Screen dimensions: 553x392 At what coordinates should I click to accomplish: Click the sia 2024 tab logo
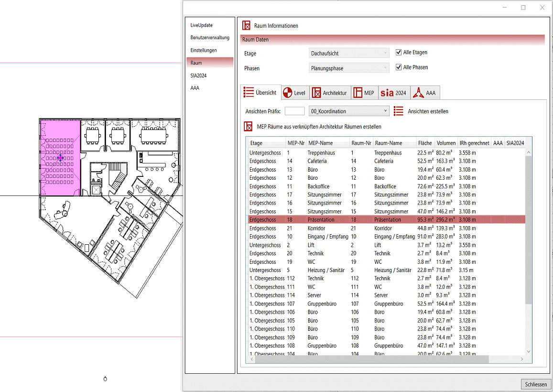click(x=387, y=93)
